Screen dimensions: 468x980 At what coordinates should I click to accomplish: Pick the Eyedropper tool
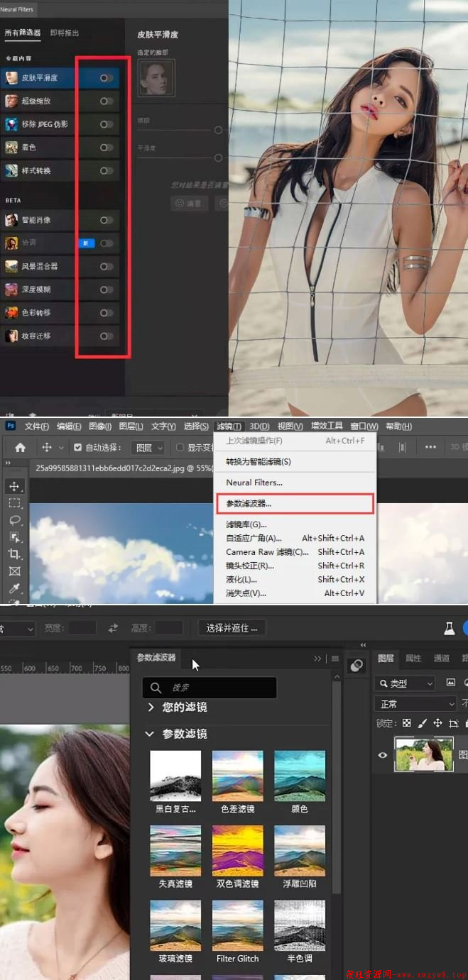click(14, 588)
